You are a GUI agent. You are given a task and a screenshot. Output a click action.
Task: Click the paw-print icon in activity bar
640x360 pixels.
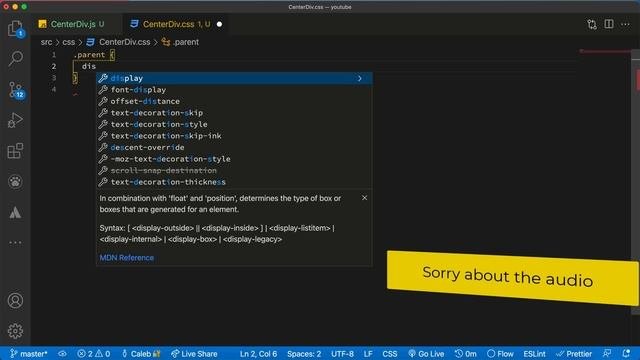(x=15, y=182)
